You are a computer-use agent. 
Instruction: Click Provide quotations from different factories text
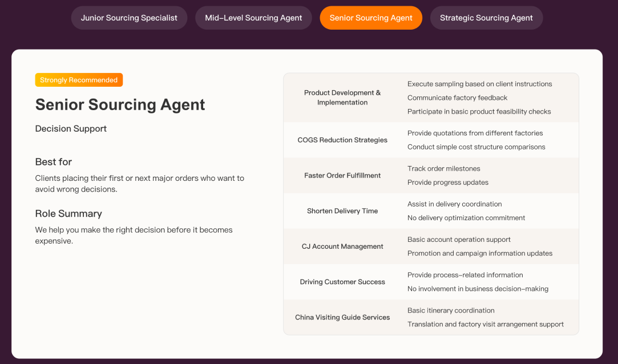[475, 133]
